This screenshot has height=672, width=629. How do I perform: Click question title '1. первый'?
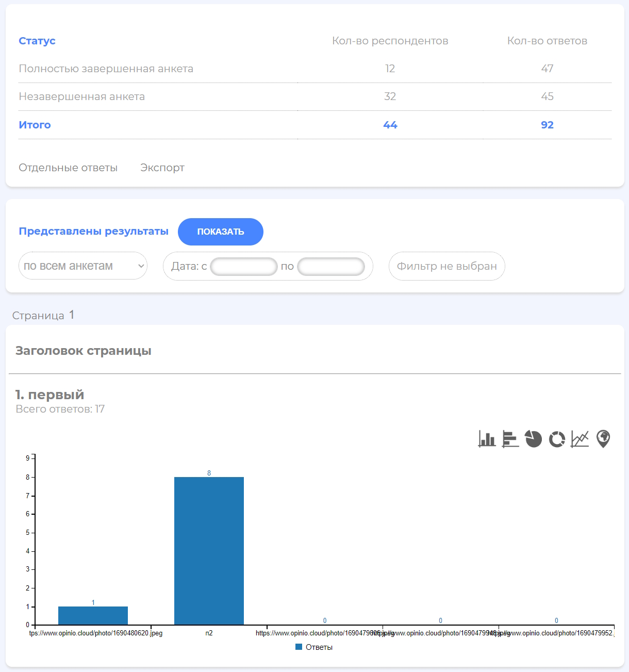coord(49,395)
